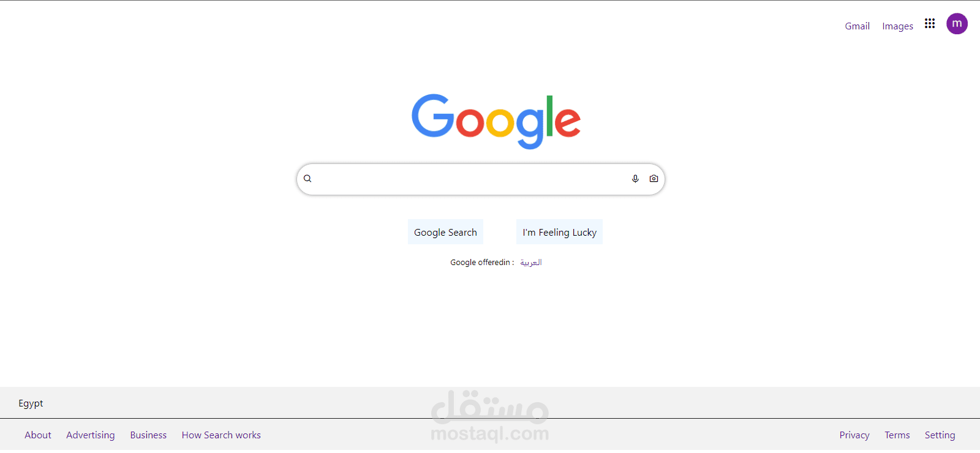
Task: Open the Setting footer link
Action: point(940,435)
